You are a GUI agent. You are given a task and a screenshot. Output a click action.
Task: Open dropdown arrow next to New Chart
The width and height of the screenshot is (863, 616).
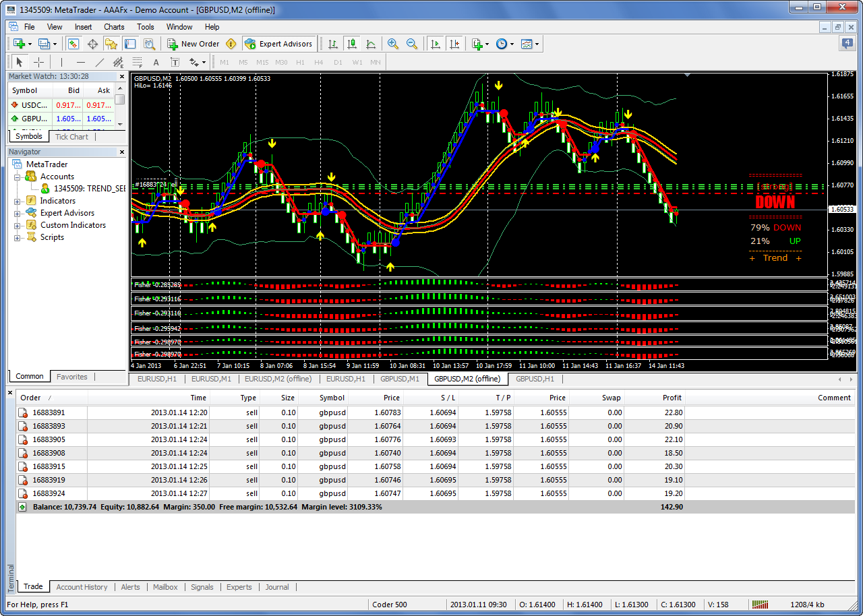tap(30, 44)
